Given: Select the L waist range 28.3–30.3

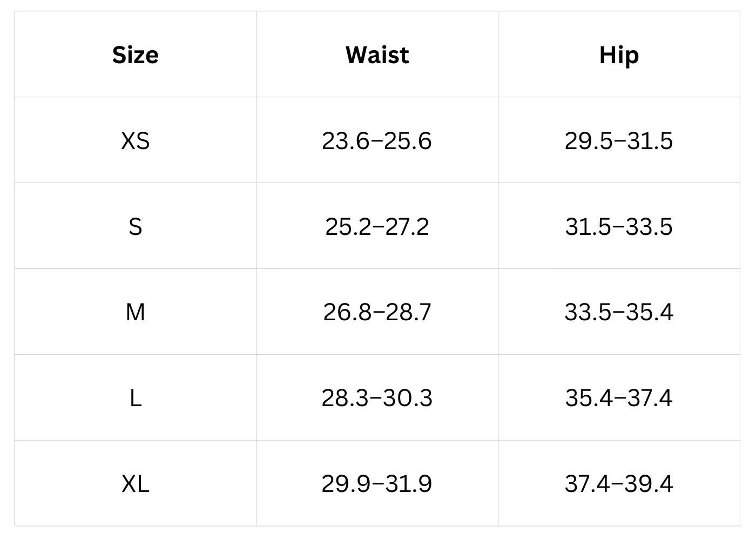Looking at the screenshot, I should pos(377,398).
